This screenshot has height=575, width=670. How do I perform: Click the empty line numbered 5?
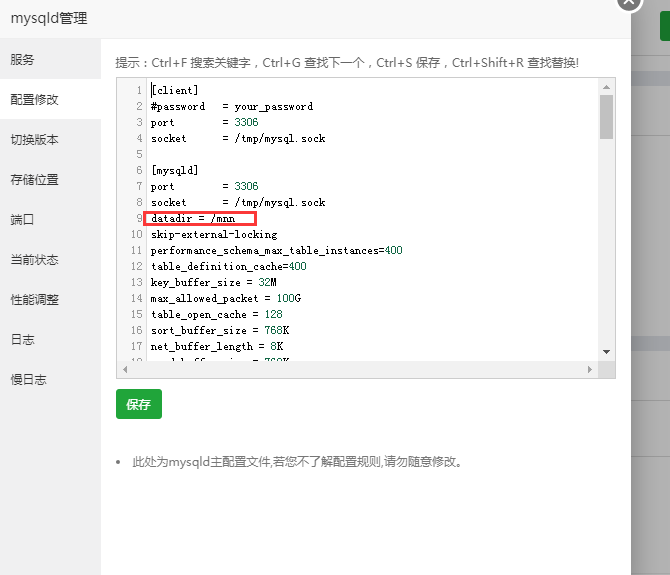coord(374,154)
